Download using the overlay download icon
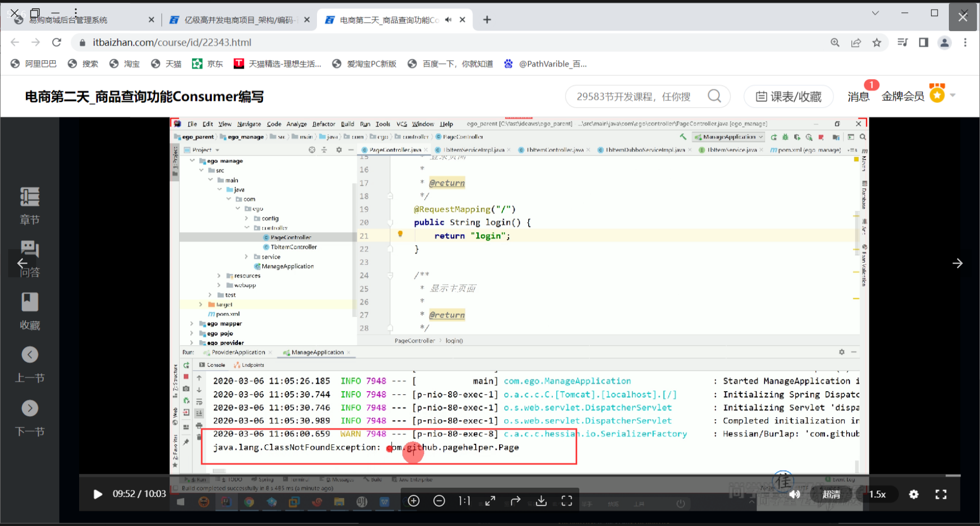Viewport: 980px width, 526px height. pos(541,501)
